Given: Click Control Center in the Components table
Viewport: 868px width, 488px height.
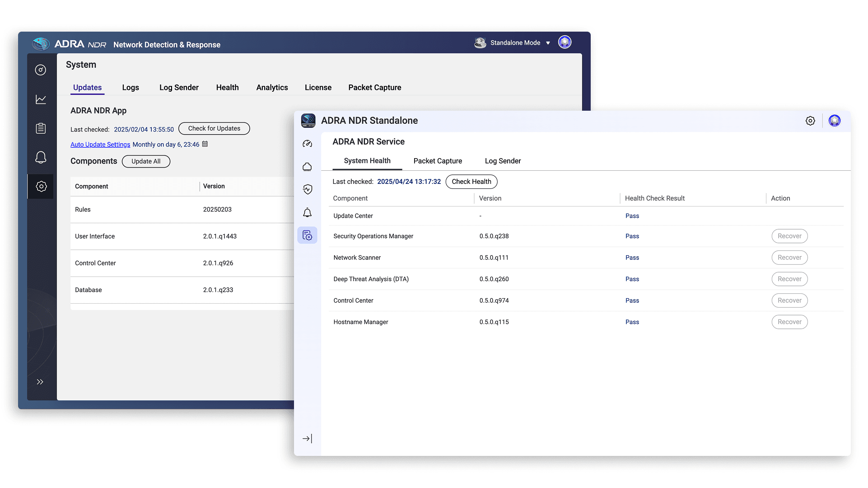Looking at the screenshot, I should tap(95, 263).
